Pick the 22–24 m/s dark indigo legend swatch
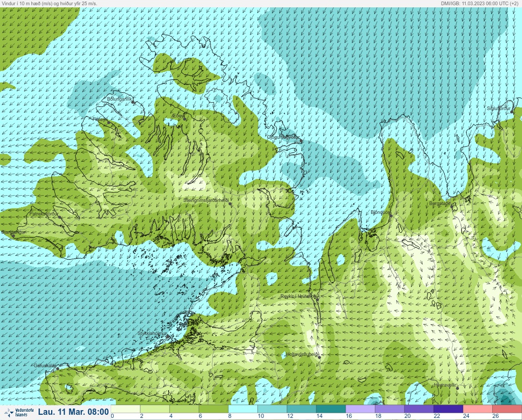522x420 pixels. (x=448, y=409)
